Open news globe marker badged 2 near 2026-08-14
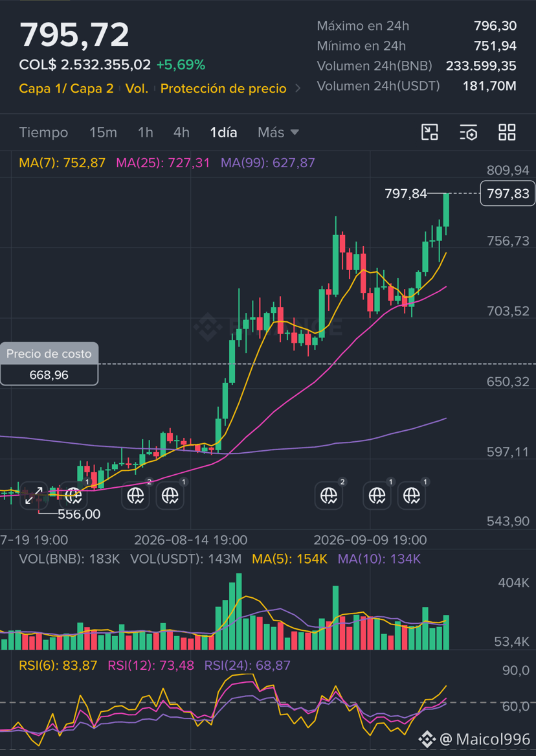536x756 pixels. [x=136, y=495]
